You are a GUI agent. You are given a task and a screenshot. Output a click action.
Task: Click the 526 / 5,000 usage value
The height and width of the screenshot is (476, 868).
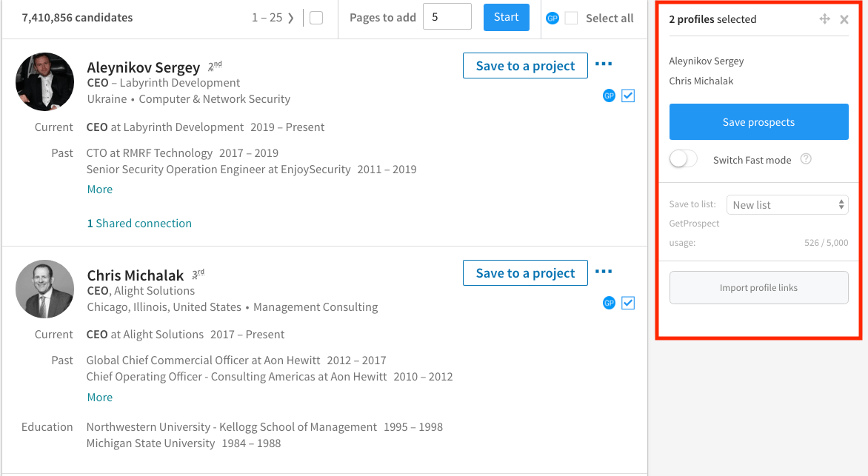tap(826, 242)
